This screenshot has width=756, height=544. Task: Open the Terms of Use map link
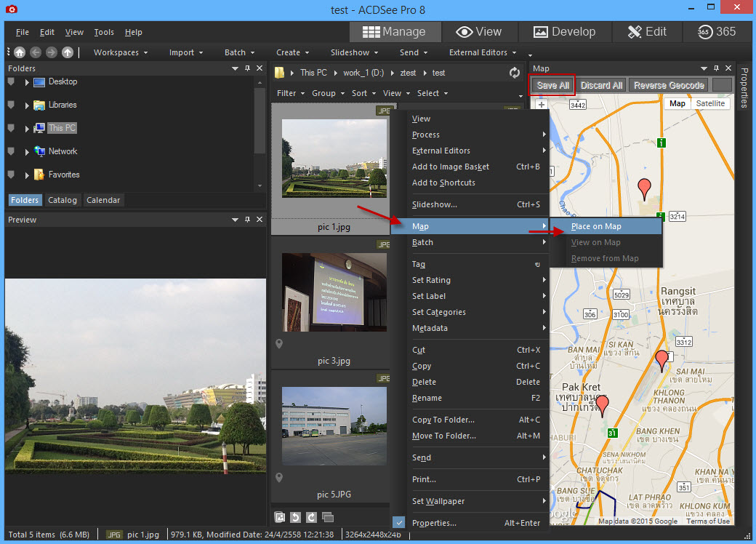[708, 521]
